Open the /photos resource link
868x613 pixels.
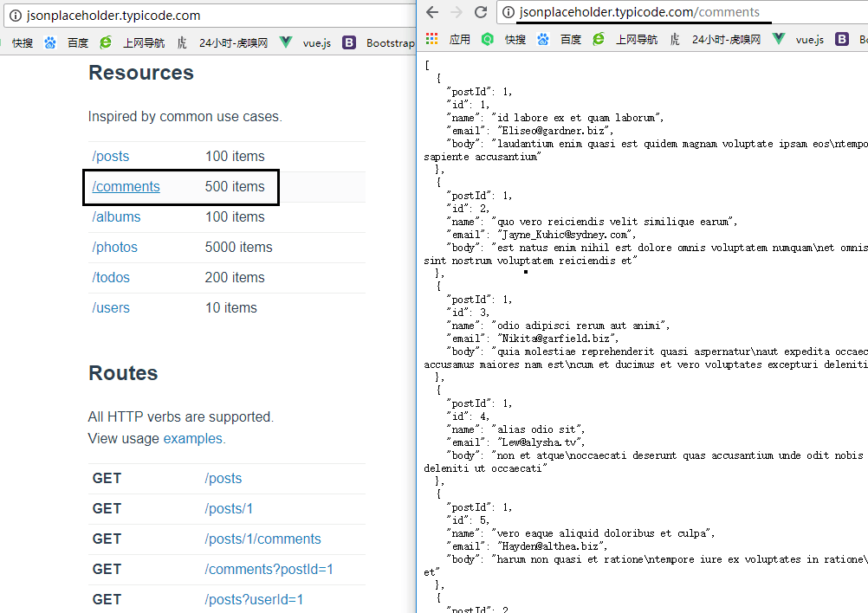pos(114,248)
